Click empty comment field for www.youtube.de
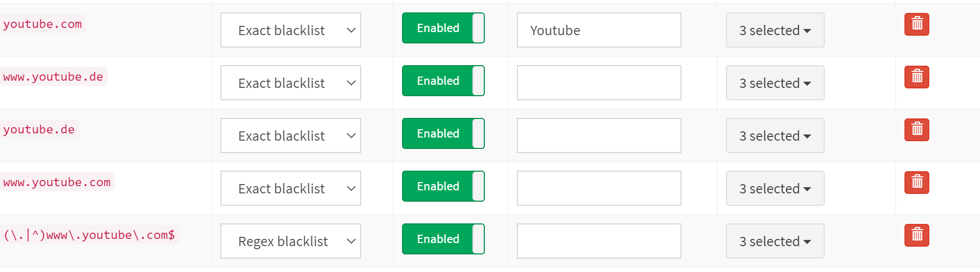Screen dimensions: 980x272 pos(599,83)
